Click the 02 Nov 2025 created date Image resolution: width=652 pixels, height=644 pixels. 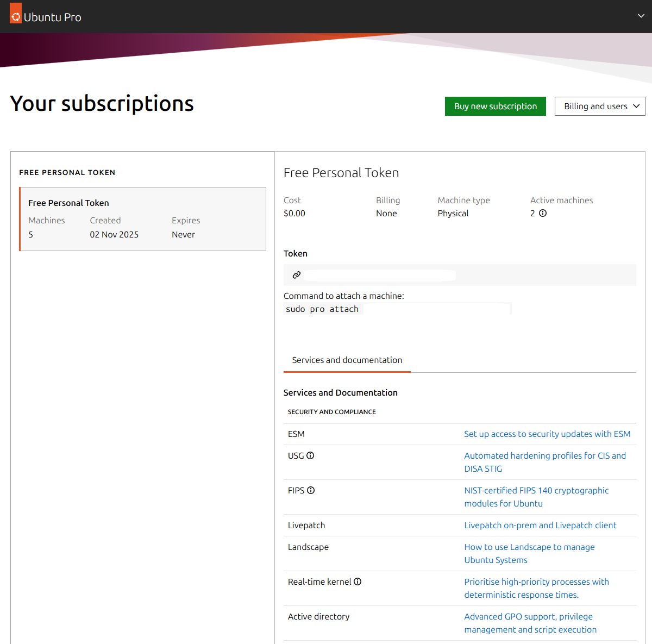point(114,234)
